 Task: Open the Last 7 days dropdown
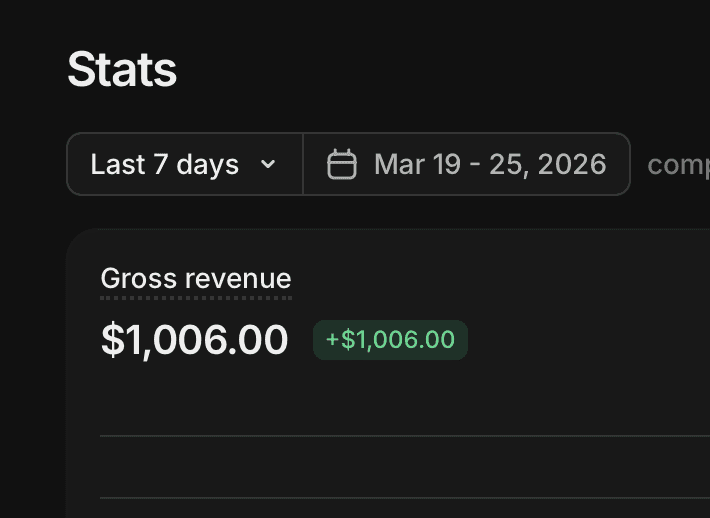pyautogui.click(x=184, y=164)
